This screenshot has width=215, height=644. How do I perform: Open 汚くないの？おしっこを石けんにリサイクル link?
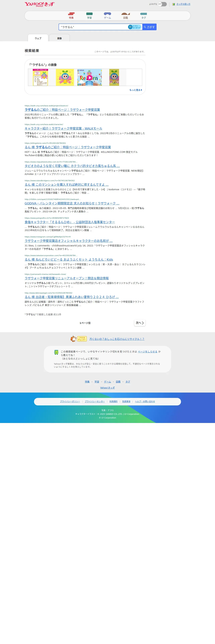tap(117, 339)
